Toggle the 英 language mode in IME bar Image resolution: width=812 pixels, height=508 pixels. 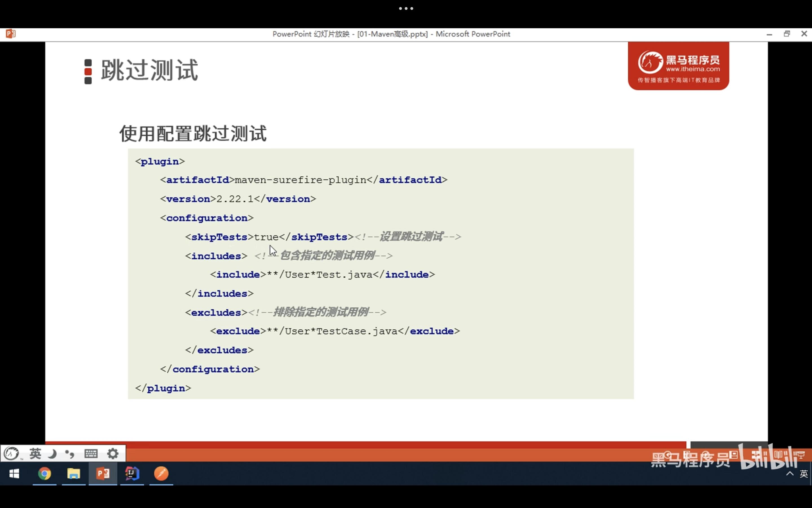click(35, 454)
